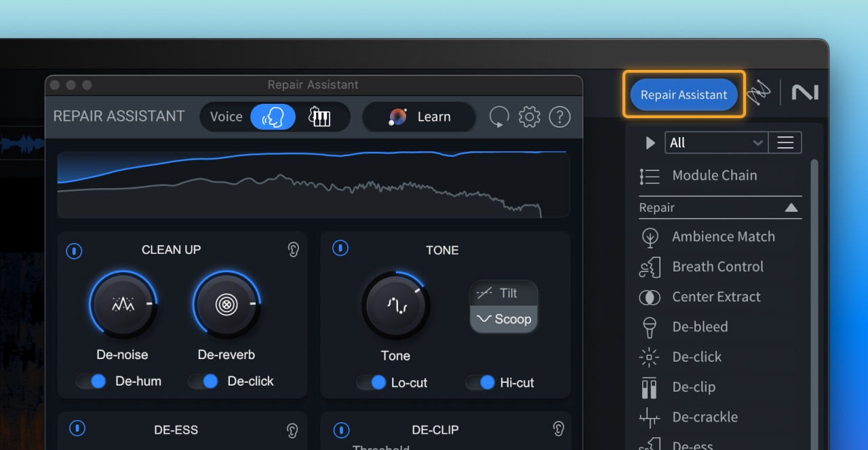Image resolution: width=868 pixels, height=450 pixels.
Task: Open the module list hamburger menu
Action: [x=785, y=143]
